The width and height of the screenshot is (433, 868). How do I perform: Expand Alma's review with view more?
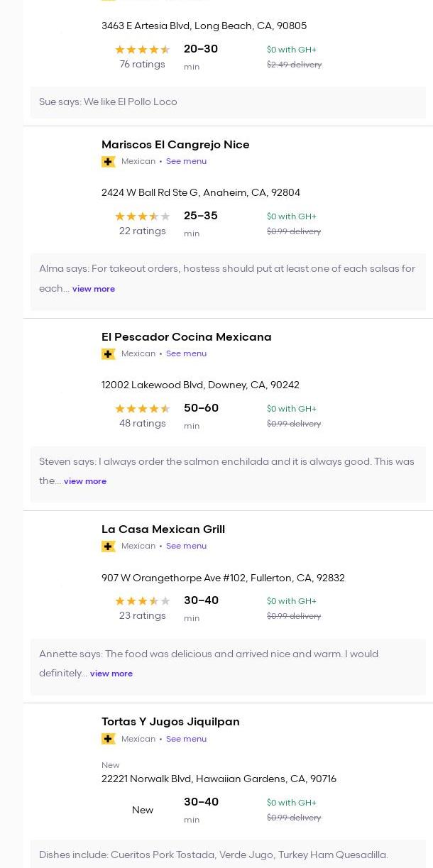[x=93, y=289]
